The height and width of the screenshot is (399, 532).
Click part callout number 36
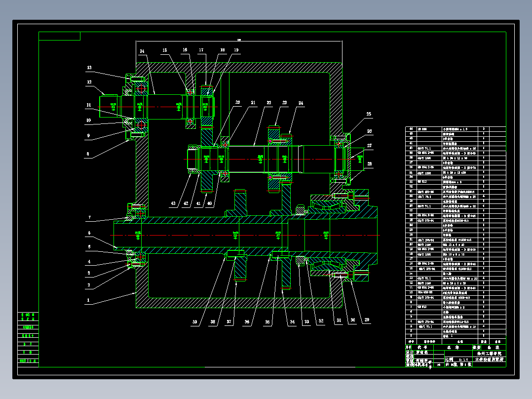pos(247,321)
